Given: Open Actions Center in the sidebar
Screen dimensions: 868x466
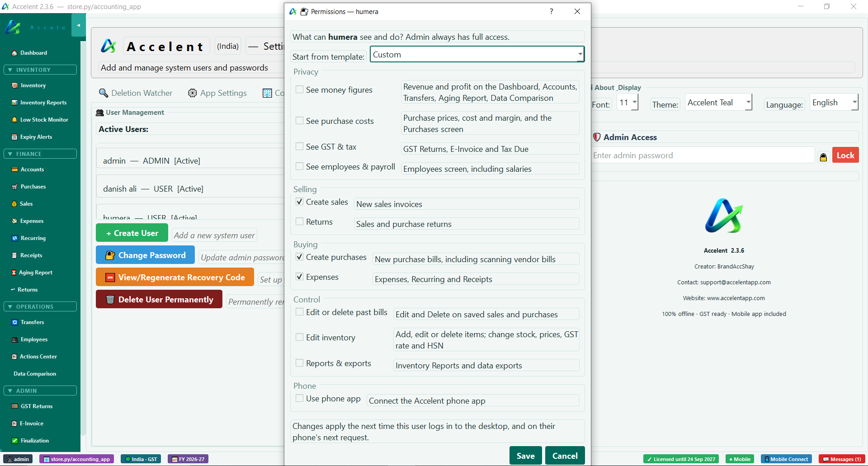Looking at the screenshot, I should coord(34,357).
